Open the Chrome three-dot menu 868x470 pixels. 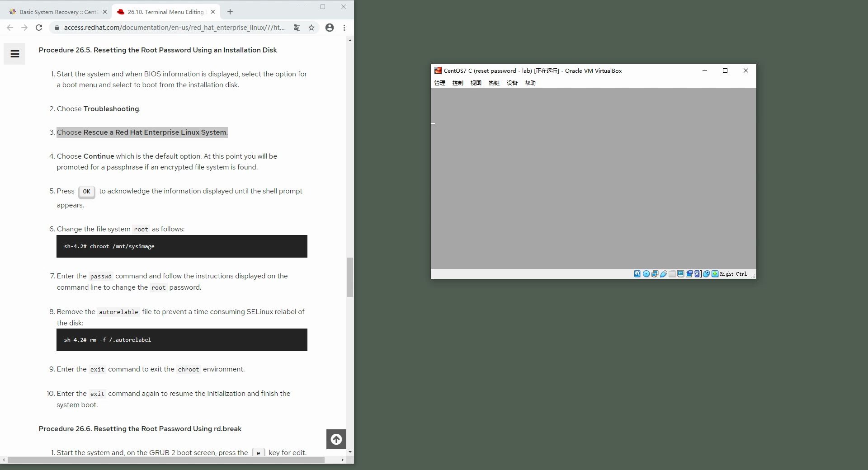click(x=344, y=28)
